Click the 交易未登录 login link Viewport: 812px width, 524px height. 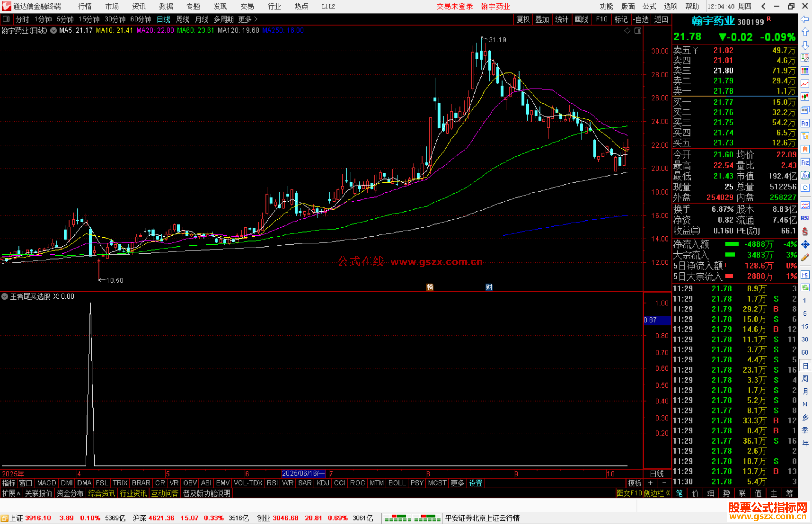click(454, 6)
